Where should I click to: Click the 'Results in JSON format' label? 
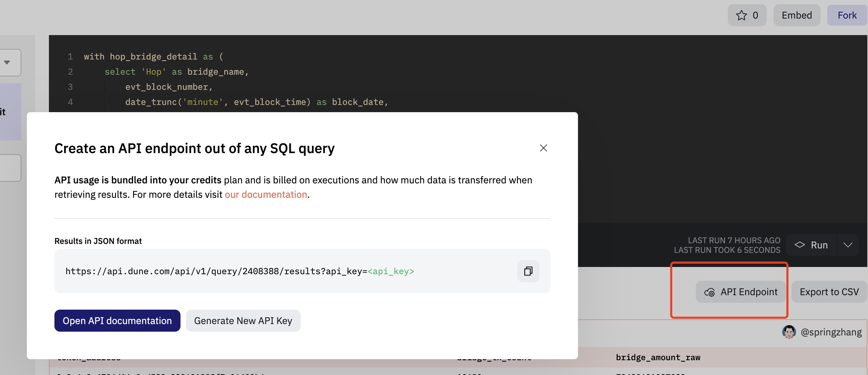(x=98, y=241)
